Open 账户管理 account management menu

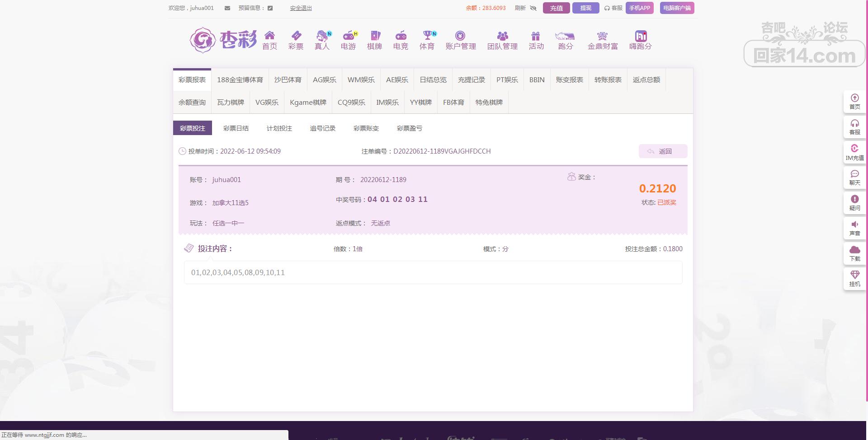[460, 40]
